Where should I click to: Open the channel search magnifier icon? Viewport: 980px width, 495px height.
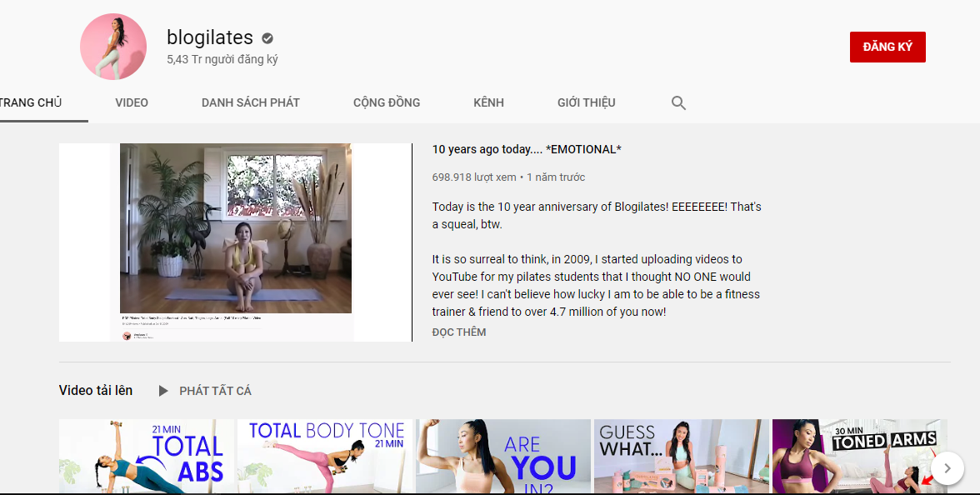click(678, 103)
